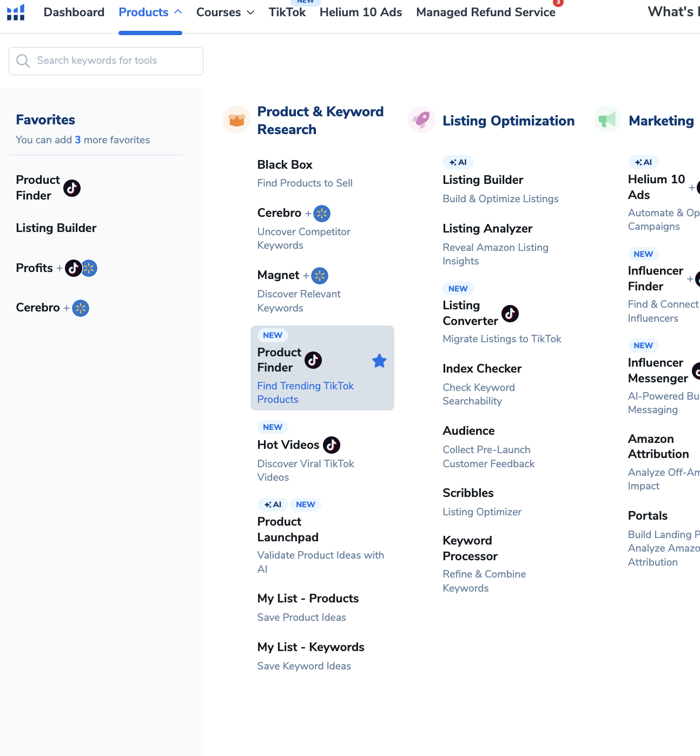Open My List - Keywords
The height and width of the screenshot is (756, 700).
tap(311, 647)
